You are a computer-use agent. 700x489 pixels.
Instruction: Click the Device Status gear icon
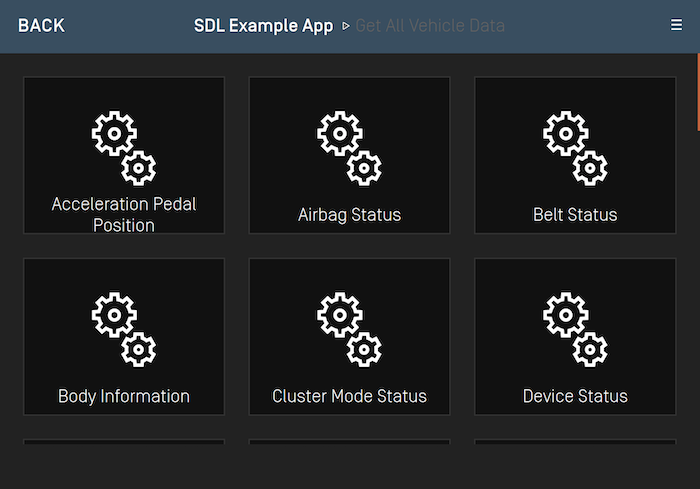(x=575, y=329)
